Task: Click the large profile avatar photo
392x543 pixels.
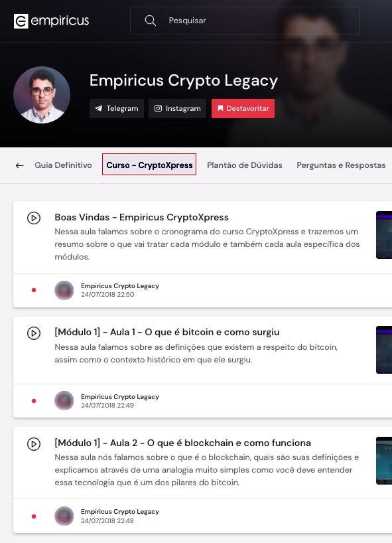Action: coord(42,95)
